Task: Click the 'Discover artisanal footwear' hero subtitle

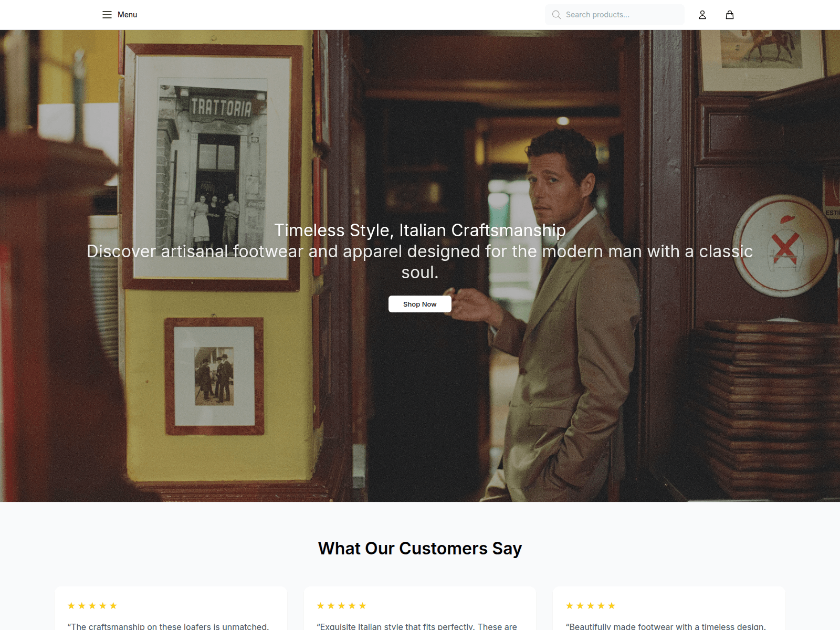Action: pos(420,261)
